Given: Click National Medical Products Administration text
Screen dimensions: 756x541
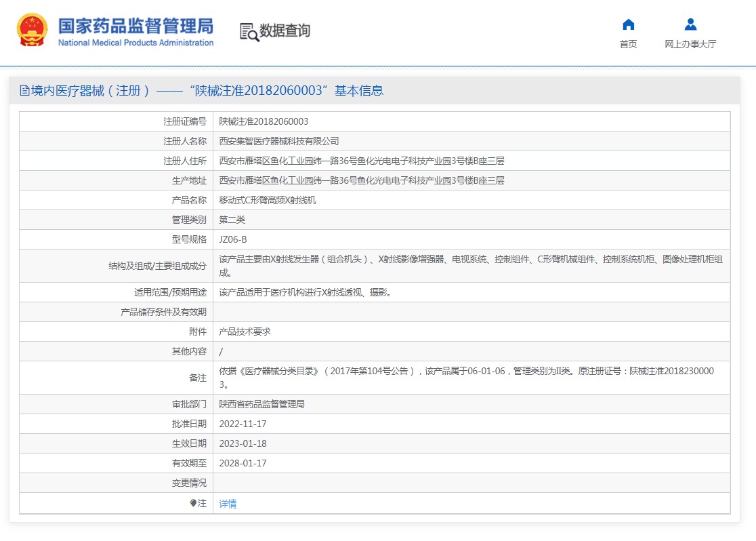Looking at the screenshot, I should point(135,43).
